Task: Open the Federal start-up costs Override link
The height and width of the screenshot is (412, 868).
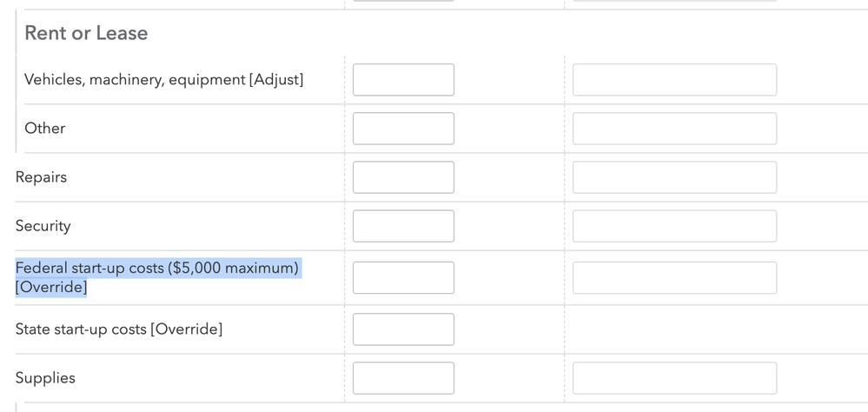Action: coord(51,288)
